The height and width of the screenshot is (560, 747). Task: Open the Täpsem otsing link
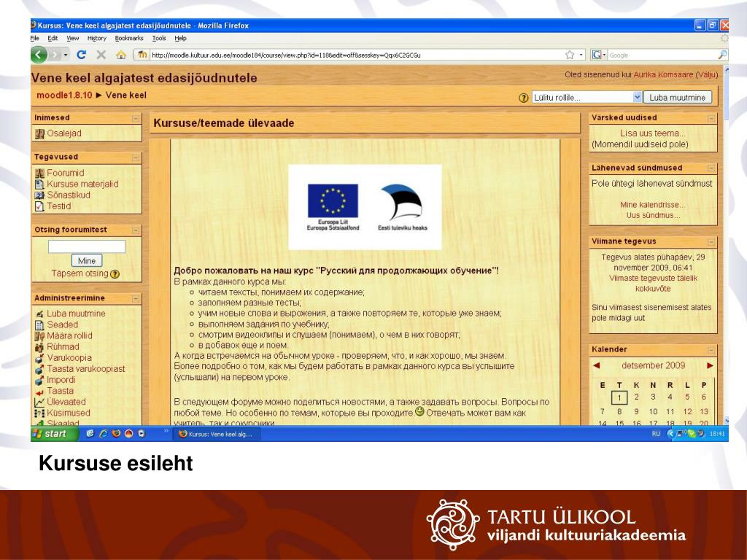(x=80, y=273)
